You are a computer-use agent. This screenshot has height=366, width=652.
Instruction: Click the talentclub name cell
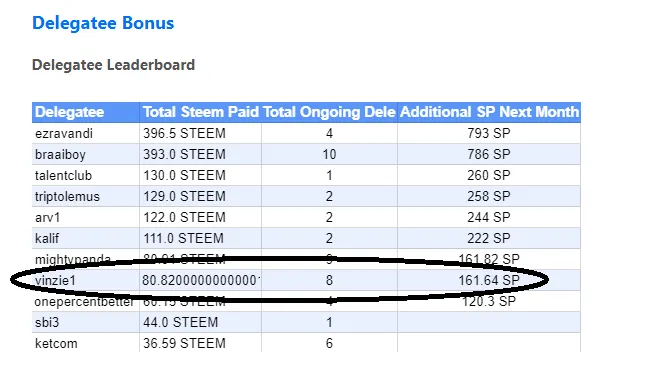pyautogui.click(x=86, y=175)
